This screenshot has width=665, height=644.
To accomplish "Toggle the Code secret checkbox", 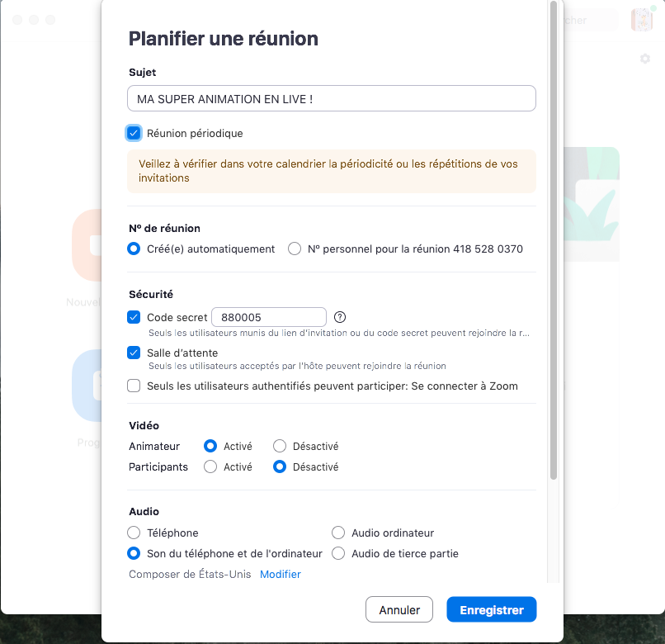I will 134,317.
